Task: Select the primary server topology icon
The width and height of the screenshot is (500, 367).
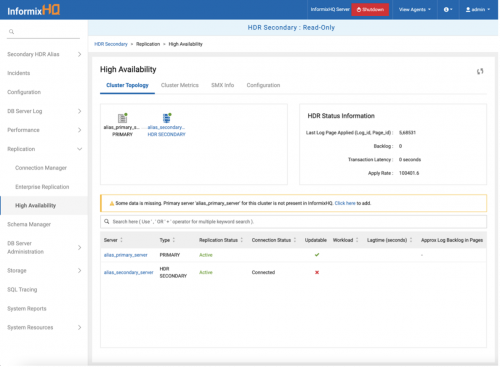Action: [122, 118]
